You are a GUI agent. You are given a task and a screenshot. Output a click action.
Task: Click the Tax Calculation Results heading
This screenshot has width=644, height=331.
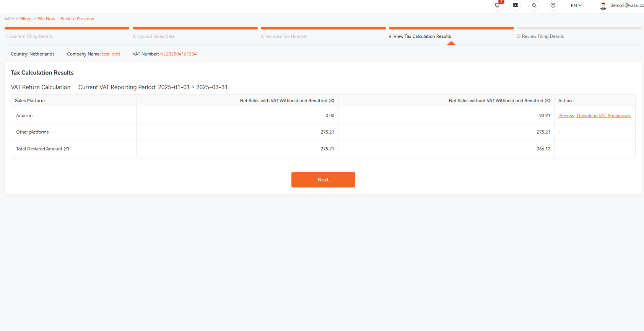[x=42, y=73]
